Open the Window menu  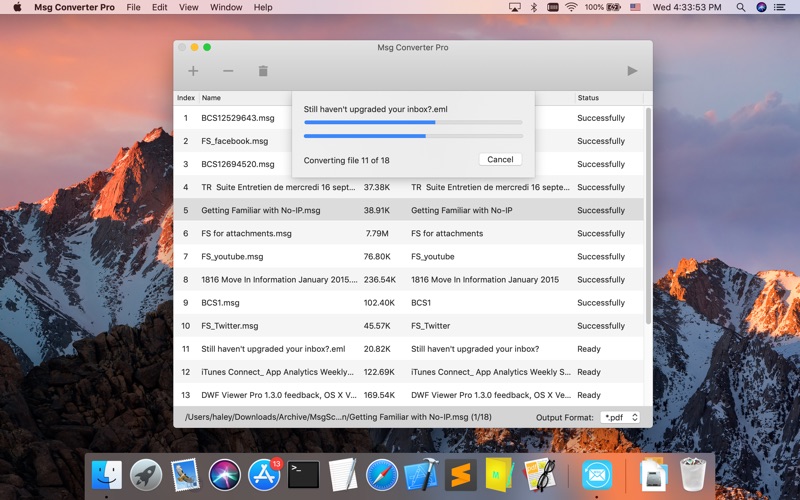[226, 7]
